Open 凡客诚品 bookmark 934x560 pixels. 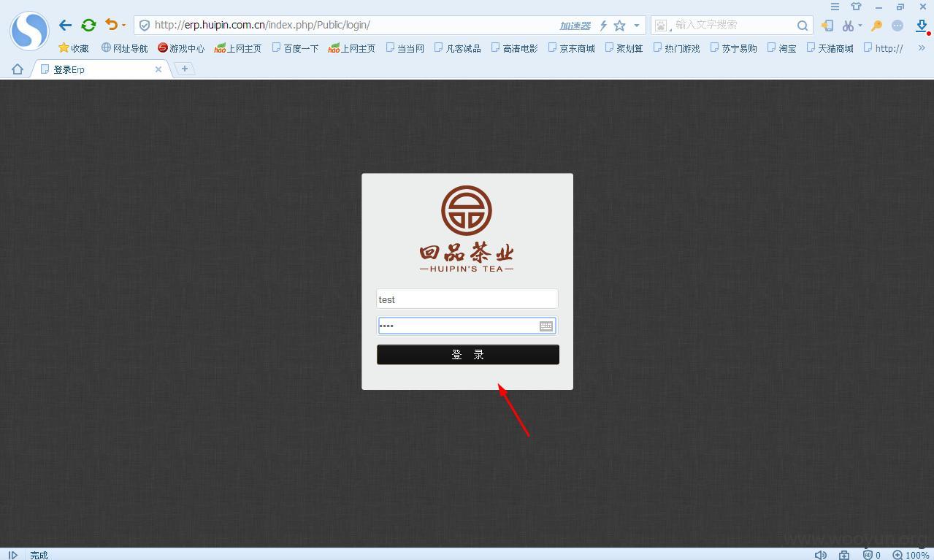pos(458,48)
